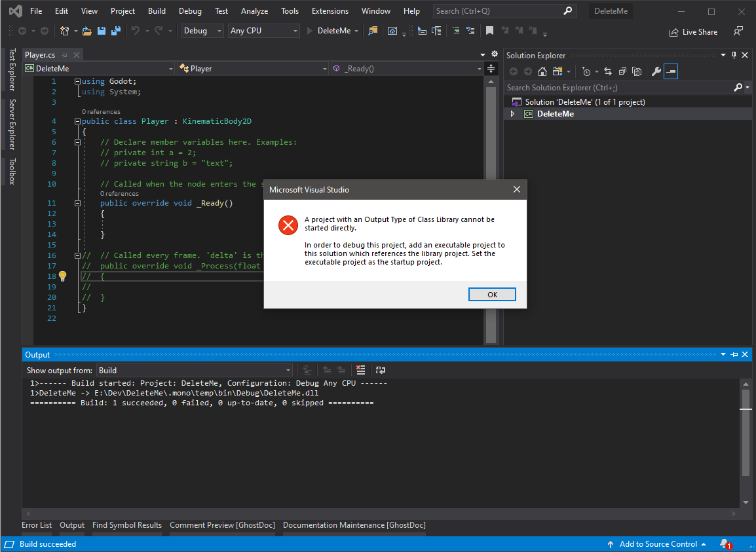Open the Show output from Build dropdown
The width and height of the screenshot is (756, 552).
pyautogui.click(x=195, y=370)
